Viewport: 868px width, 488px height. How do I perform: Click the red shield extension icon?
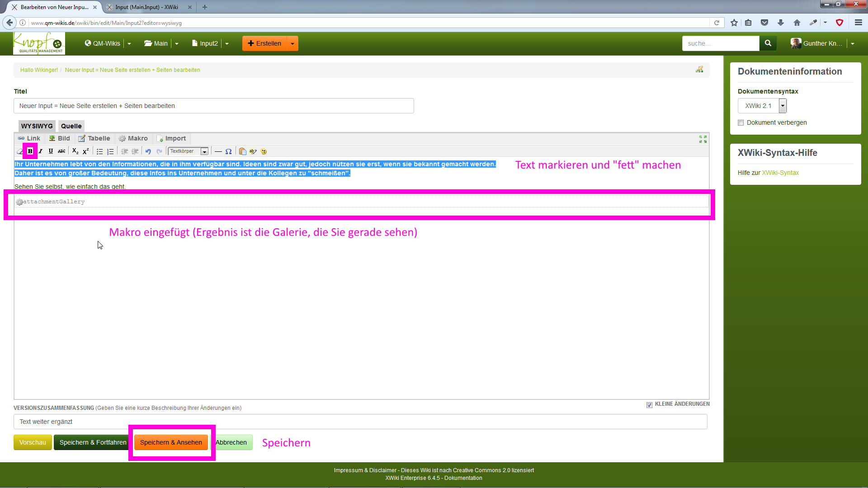[x=840, y=23]
